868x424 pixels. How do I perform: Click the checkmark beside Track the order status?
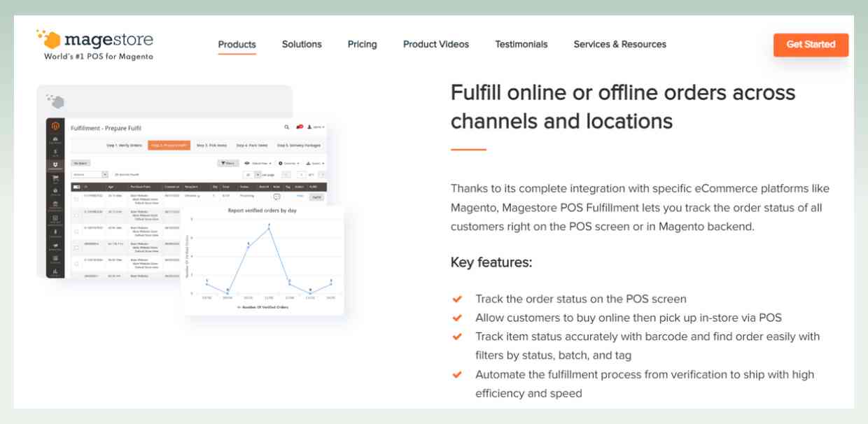pyautogui.click(x=457, y=299)
